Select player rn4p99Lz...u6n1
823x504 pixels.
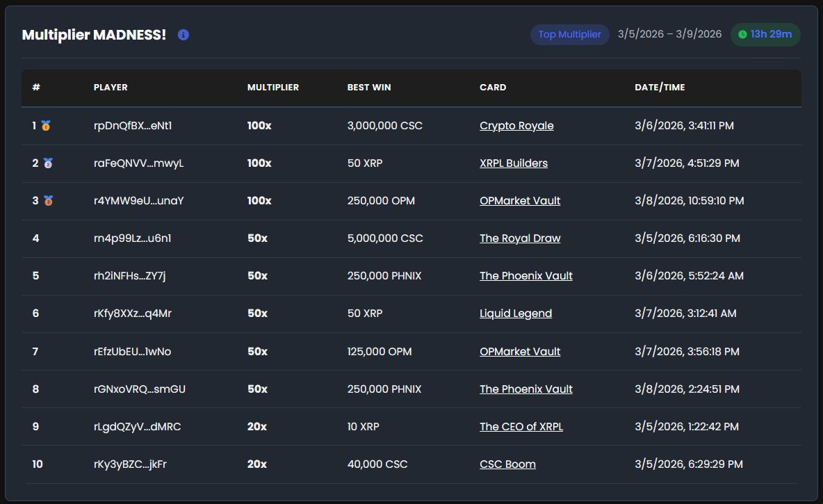(132, 238)
